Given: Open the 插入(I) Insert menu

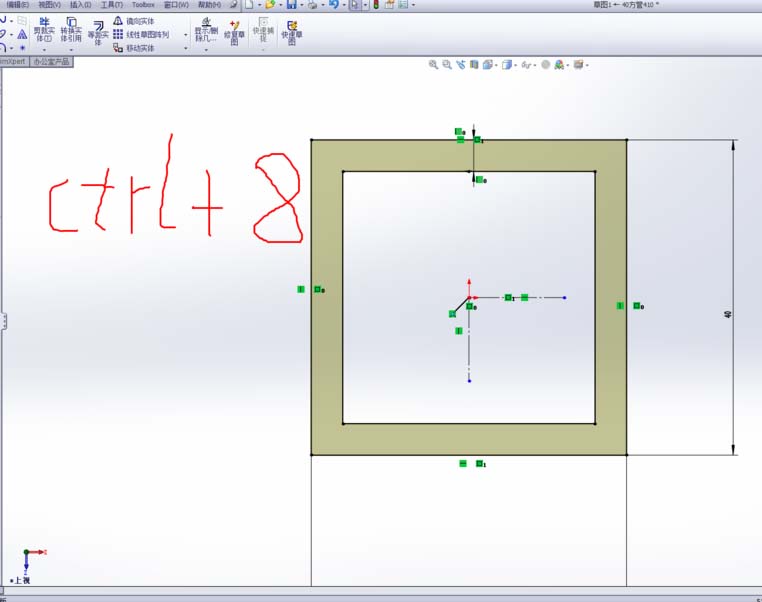Looking at the screenshot, I should (81, 4).
